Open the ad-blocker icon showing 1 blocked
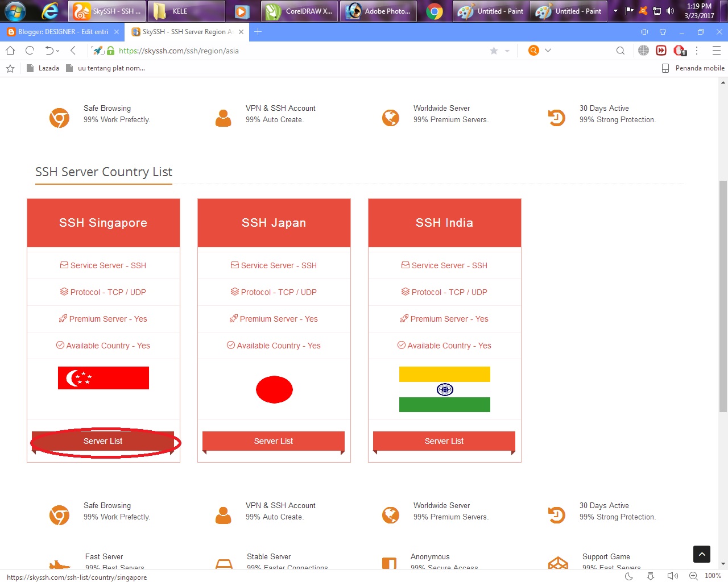The image size is (728, 582). pos(680,51)
